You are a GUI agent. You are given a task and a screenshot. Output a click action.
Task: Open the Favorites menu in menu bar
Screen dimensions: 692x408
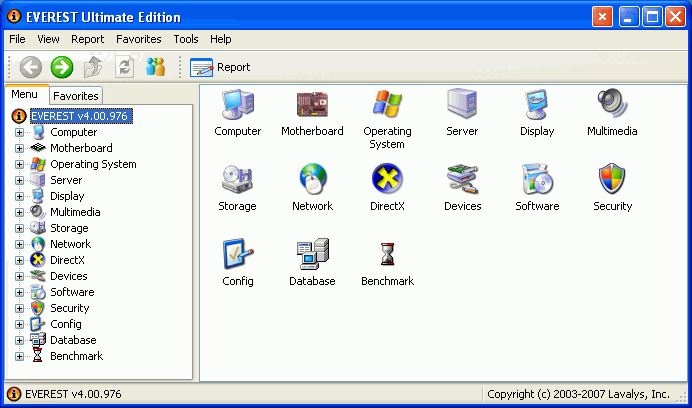point(139,39)
